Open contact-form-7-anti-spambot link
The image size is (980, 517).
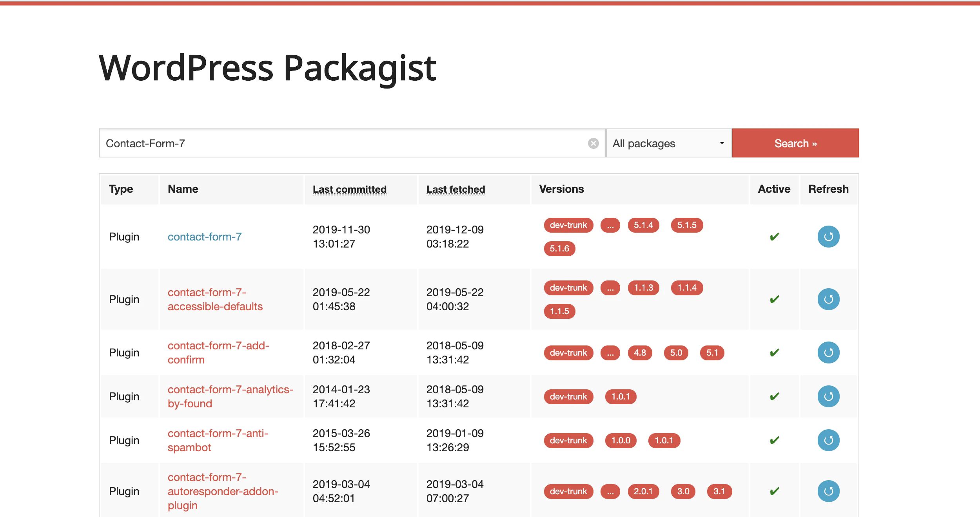click(218, 440)
